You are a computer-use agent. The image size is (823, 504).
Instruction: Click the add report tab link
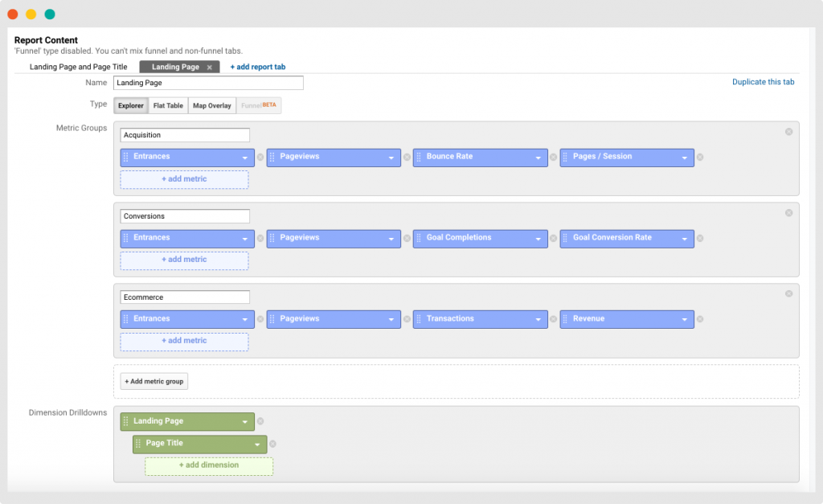coord(257,68)
